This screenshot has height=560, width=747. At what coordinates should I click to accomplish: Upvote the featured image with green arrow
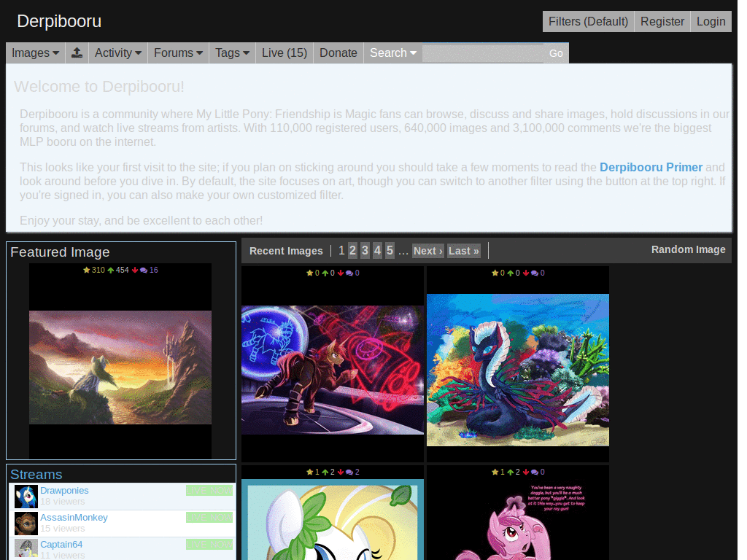[111, 270]
